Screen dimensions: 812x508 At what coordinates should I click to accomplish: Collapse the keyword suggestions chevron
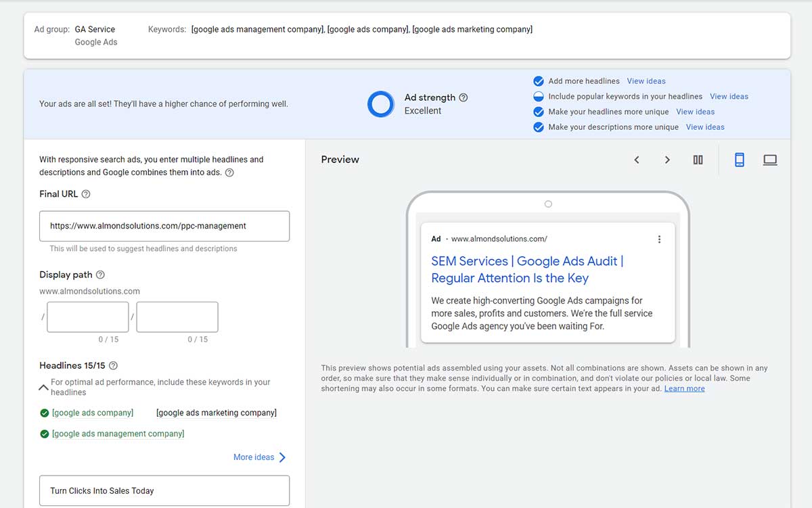click(x=43, y=387)
